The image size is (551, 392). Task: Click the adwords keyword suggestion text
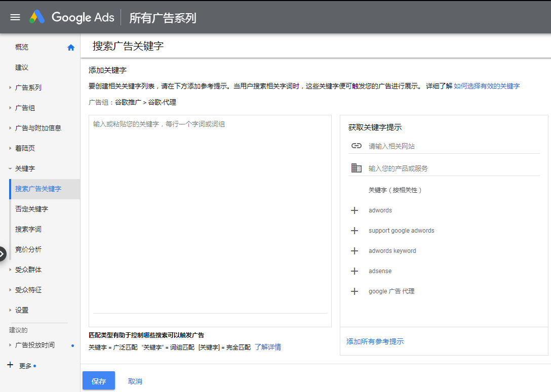click(392, 251)
